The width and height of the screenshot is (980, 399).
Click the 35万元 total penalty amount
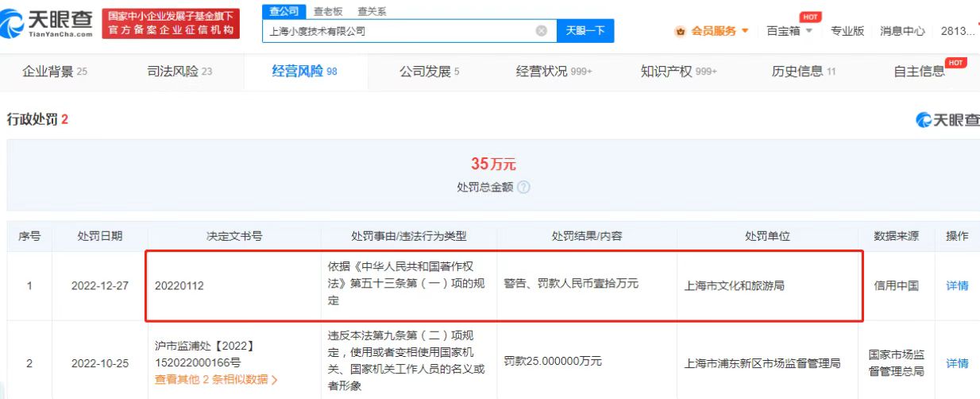tap(493, 164)
